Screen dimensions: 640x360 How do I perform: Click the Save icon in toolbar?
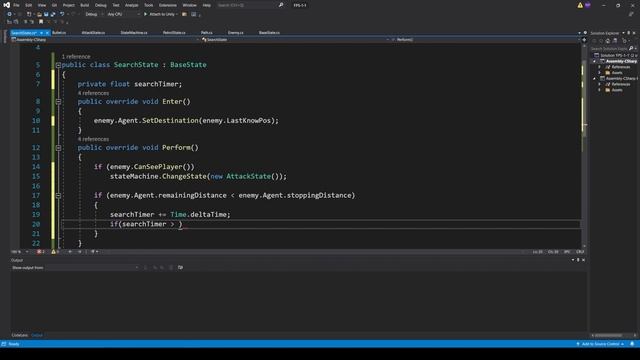pyautogui.click(x=46, y=14)
